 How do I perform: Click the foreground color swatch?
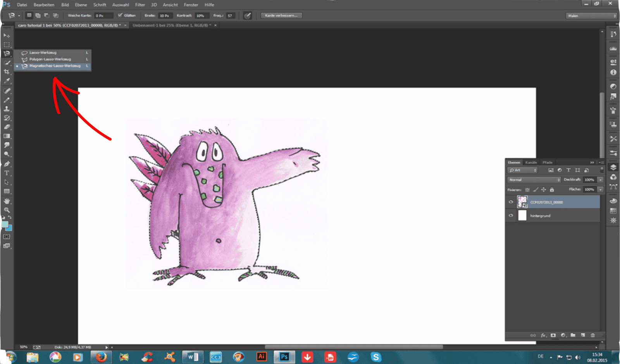[x=5, y=224]
